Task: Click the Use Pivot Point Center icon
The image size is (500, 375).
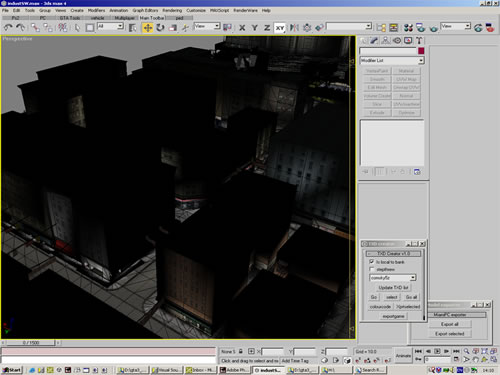Action: pos(227,27)
